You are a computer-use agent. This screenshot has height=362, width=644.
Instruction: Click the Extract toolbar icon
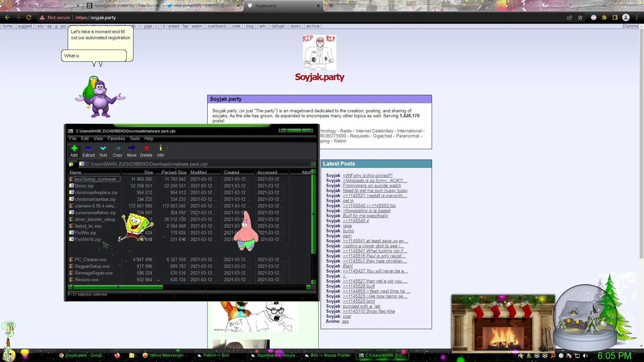pos(89,150)
